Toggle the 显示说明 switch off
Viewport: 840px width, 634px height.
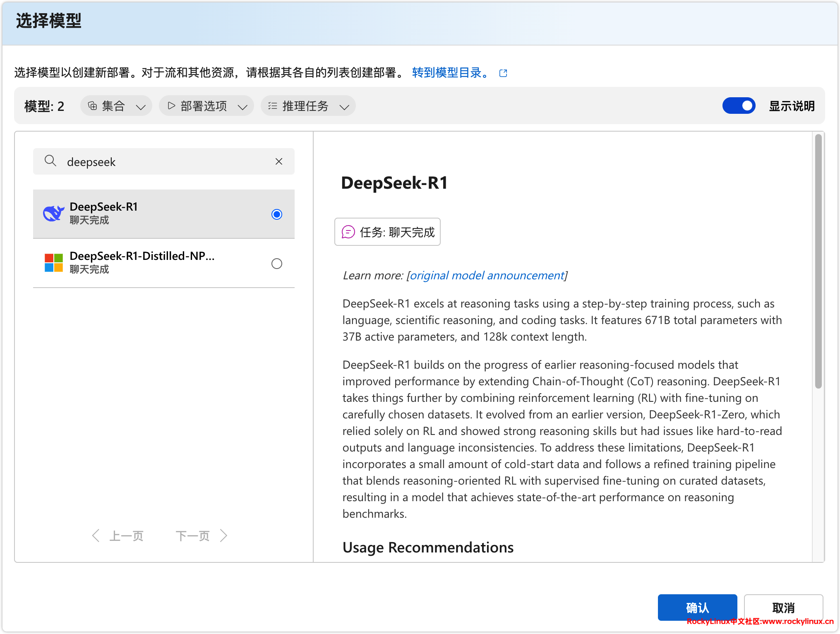(x=739, y=106)
